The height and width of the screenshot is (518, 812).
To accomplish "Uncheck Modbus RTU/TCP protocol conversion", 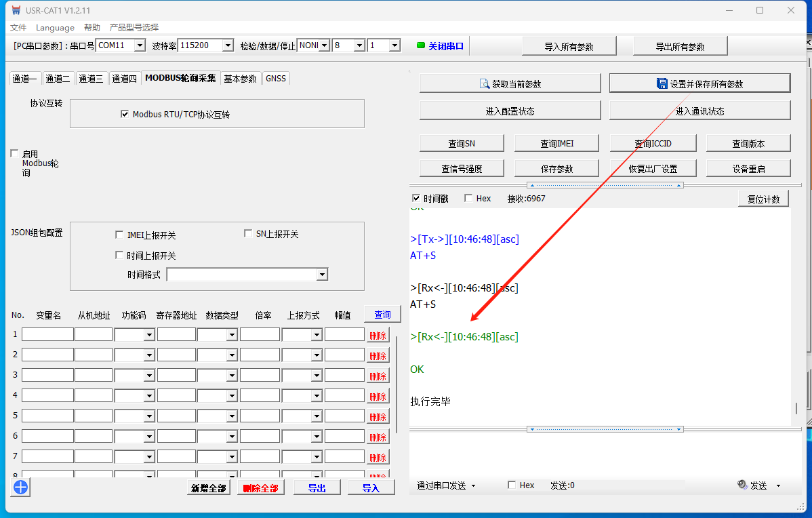I will pos(125,114).
